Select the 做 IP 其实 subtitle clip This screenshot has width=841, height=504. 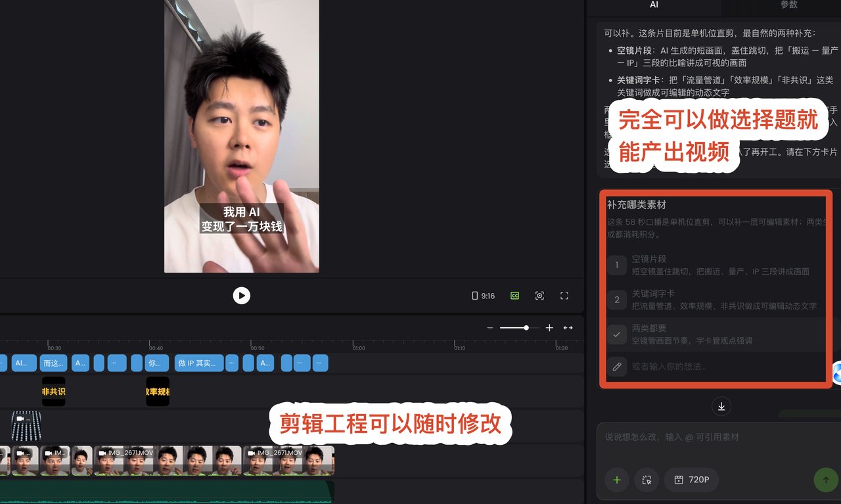click(198, 363)
